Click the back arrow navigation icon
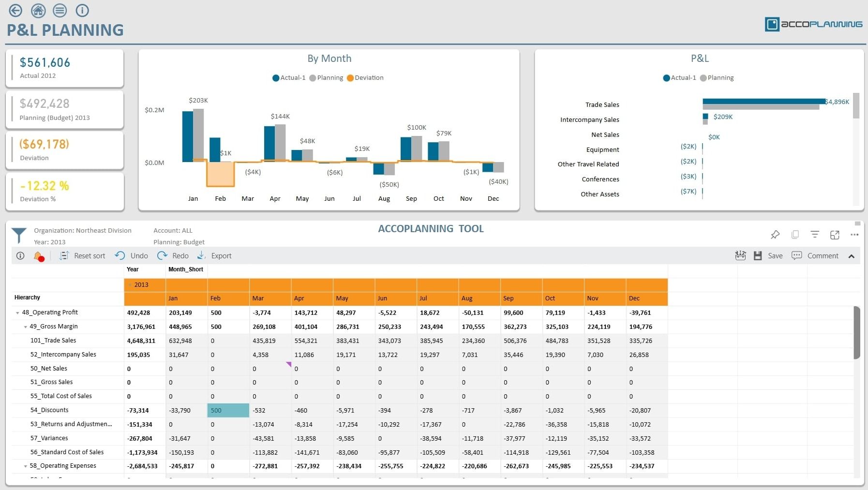Viewport: 868px width, 490px height. tap(15, 10)
